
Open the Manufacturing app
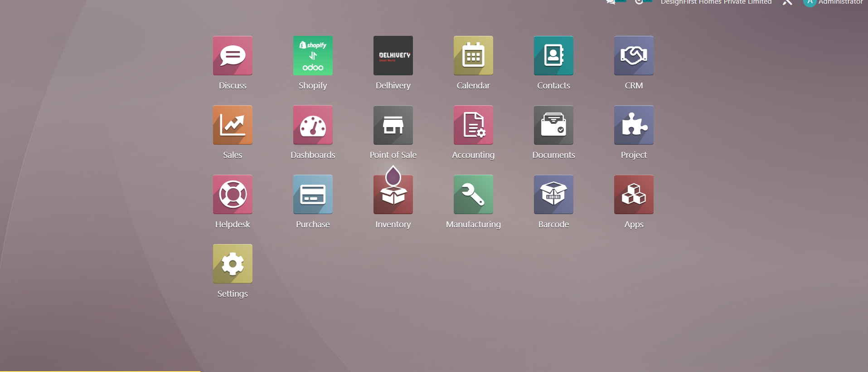[473, 195]
